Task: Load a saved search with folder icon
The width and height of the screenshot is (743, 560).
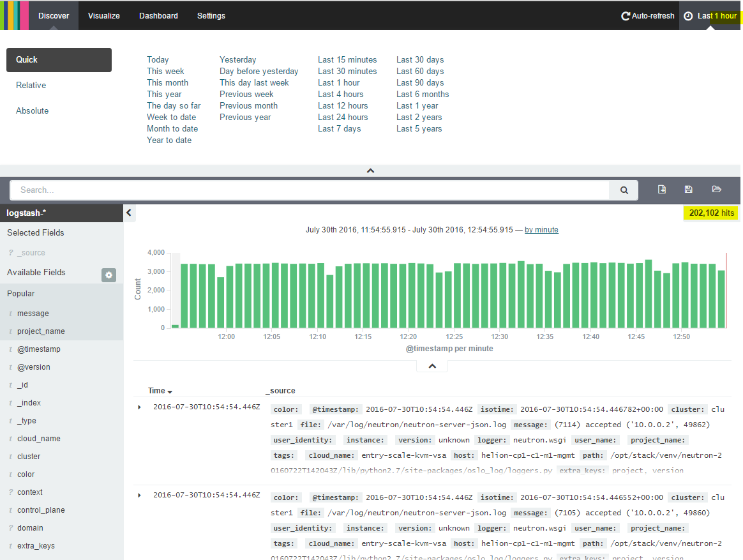Action: coord(716,190)
